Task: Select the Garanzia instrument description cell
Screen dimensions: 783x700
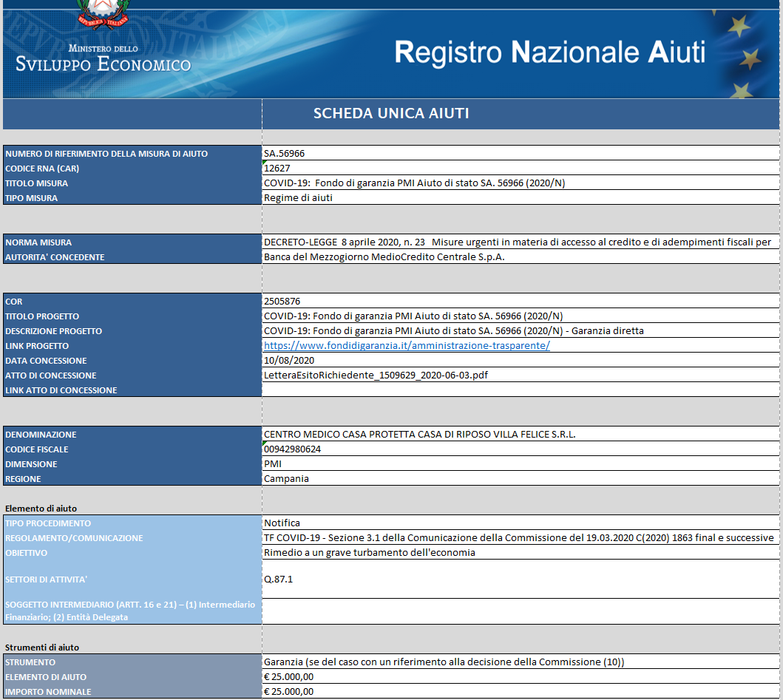Action: point(521,662)
